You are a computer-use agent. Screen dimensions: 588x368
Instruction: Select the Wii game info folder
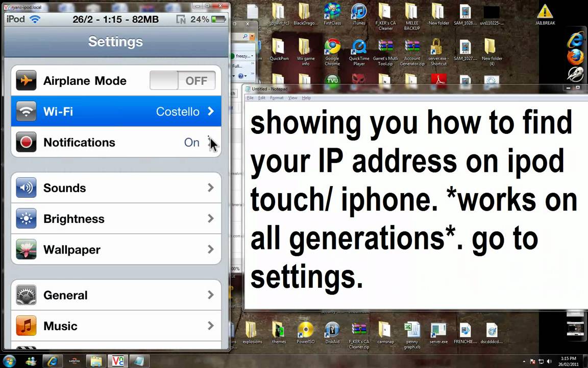point(305,52)
